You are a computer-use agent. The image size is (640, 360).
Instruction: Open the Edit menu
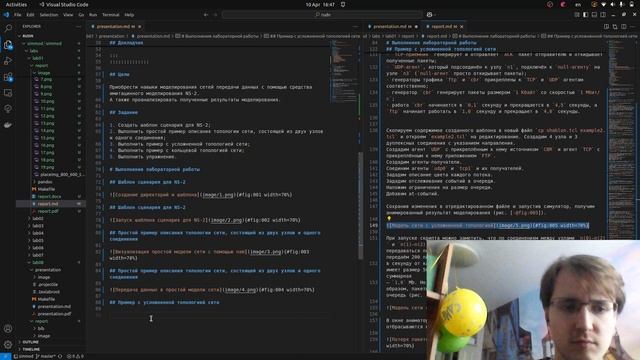tap(30, 15)
